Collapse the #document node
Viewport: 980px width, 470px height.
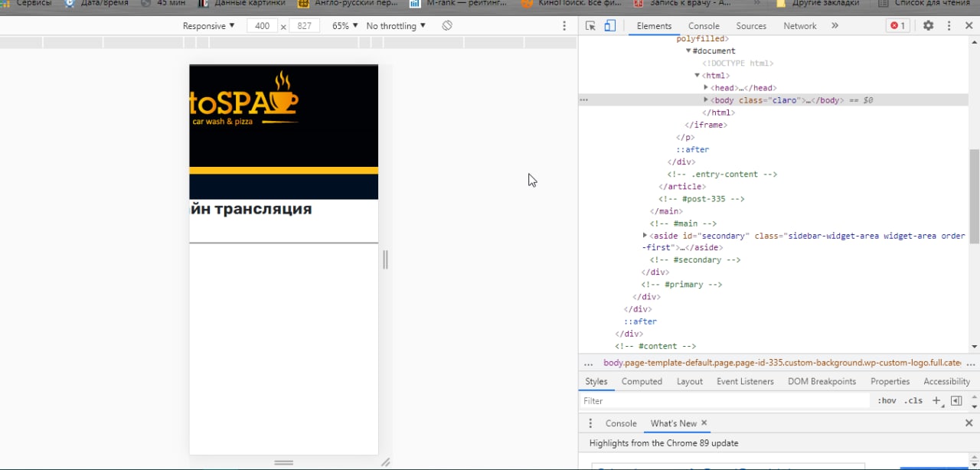[688, 51]
